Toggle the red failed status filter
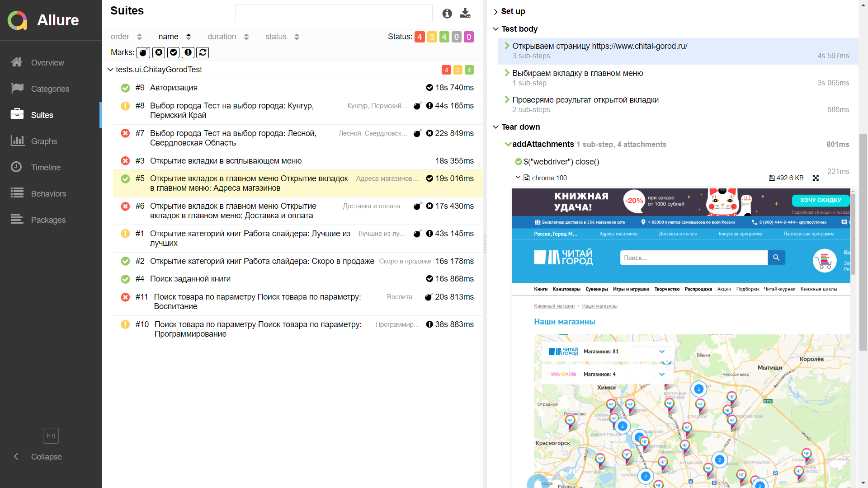 coord(420,37)
